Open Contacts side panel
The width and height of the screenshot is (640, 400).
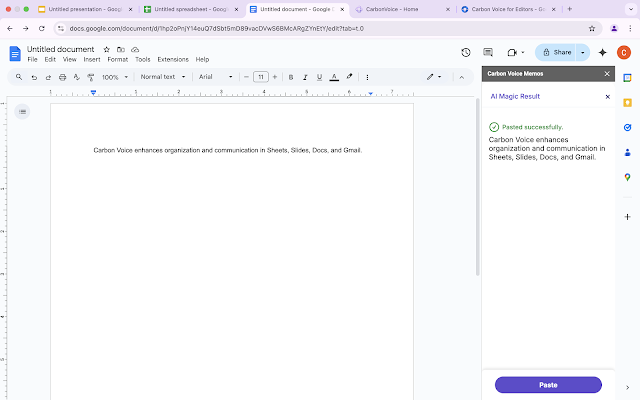[627, 153]
